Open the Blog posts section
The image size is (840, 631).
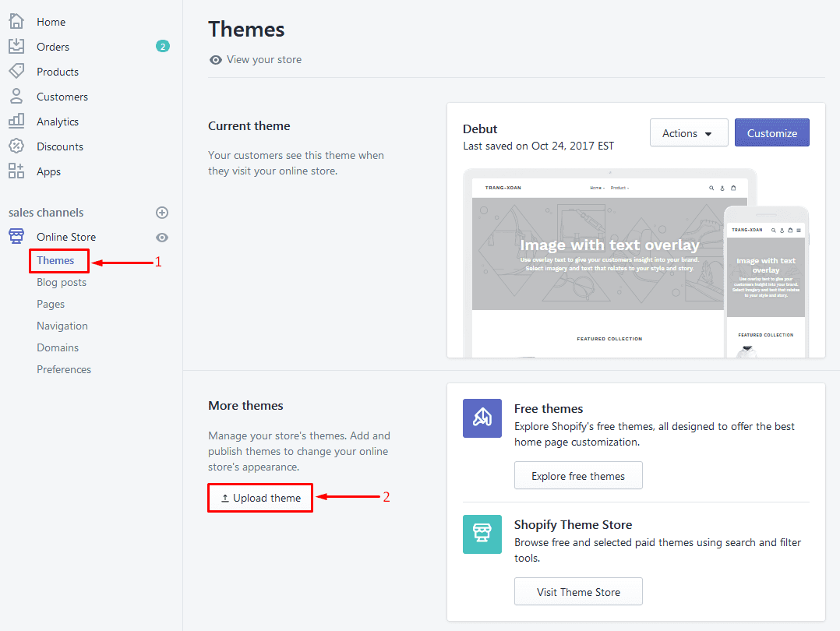(61, 282)
